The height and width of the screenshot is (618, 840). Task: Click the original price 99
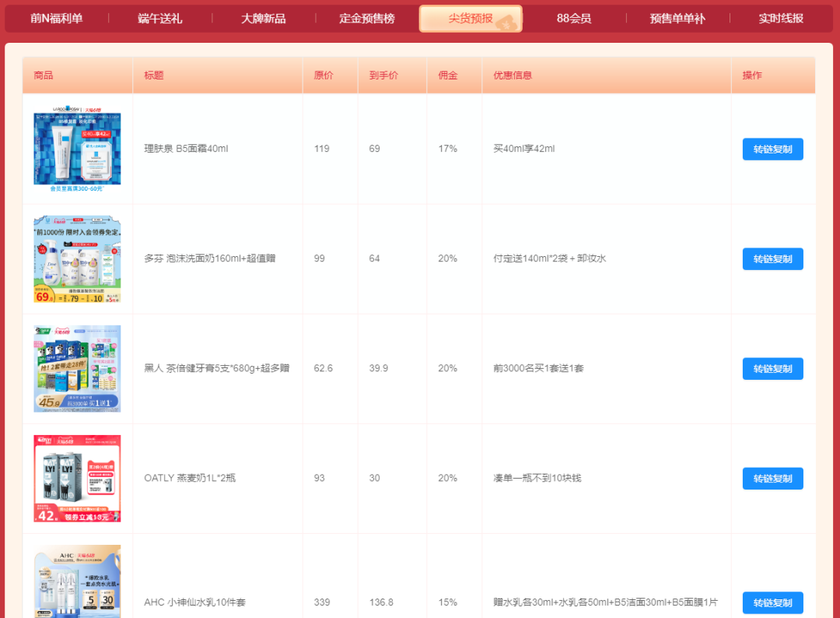(x=320, y=259)
